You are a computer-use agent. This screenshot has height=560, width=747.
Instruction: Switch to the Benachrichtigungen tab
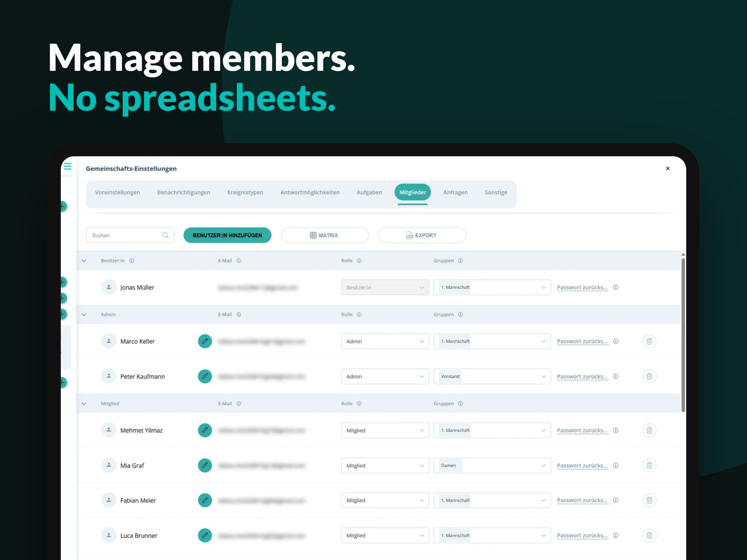184,192
